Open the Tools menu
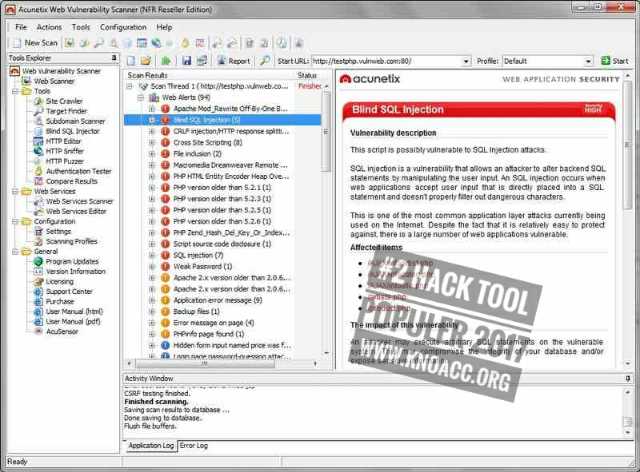This screenshot has height=472, width=640. (x=80, y=27)
